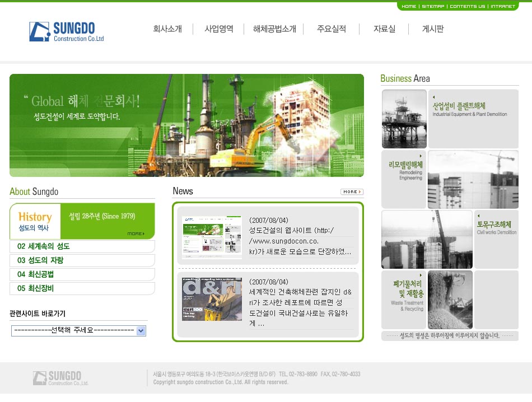
Task: Click the MORE button beside News
Action: coord(352,192)
